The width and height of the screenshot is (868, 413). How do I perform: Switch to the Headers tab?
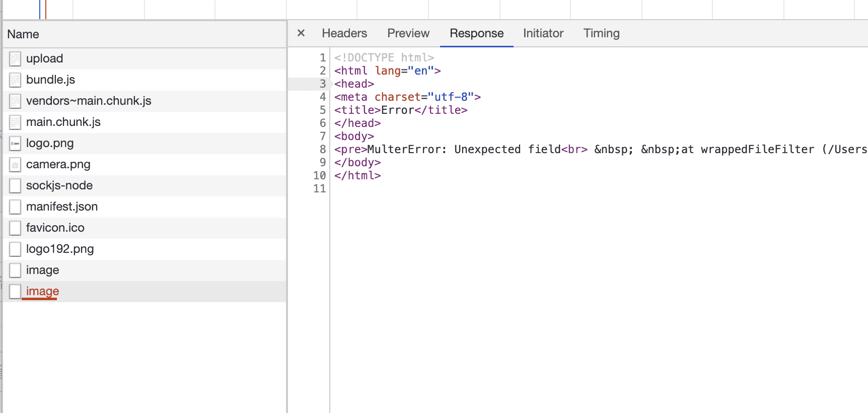(x=344, y=33)
